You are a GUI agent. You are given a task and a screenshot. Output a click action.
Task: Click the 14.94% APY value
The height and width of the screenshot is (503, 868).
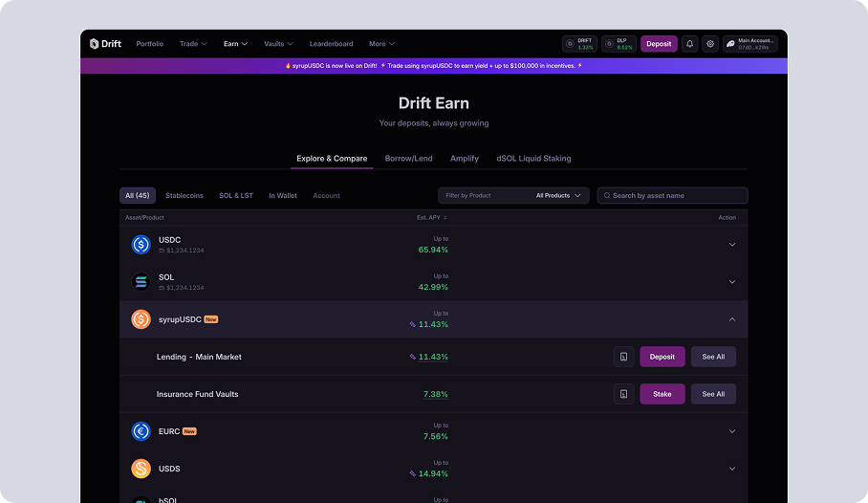click(433, 473)
